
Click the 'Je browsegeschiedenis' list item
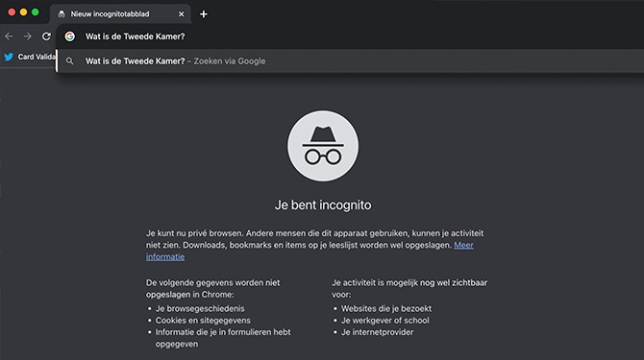(x=200, y=309)
